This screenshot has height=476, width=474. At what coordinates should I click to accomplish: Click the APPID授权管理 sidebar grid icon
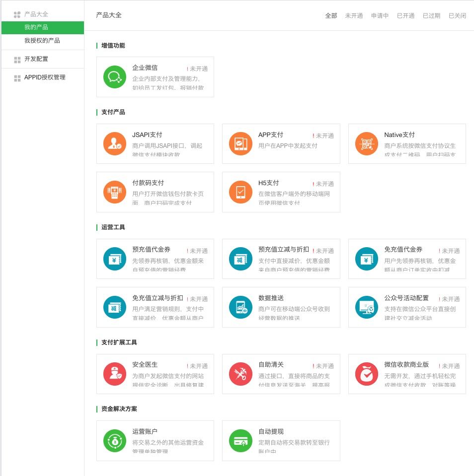[x=17, y=78]
